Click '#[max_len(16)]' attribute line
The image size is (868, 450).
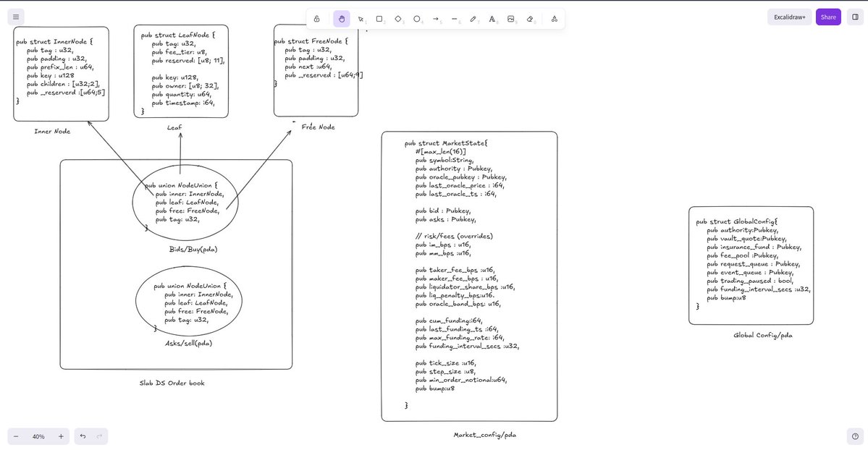coord(441,152)
